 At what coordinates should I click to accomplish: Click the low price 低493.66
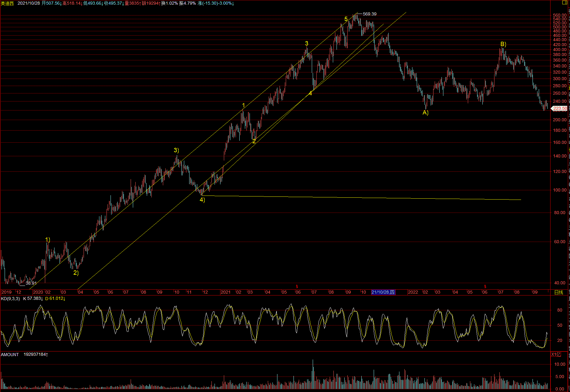pos(93,3)
